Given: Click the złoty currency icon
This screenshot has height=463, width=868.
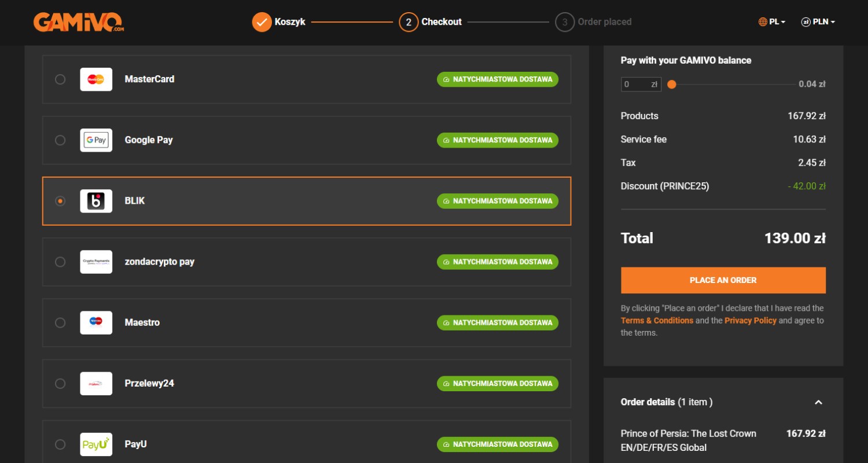Looking at the screenshot, I should pos(806,22).
